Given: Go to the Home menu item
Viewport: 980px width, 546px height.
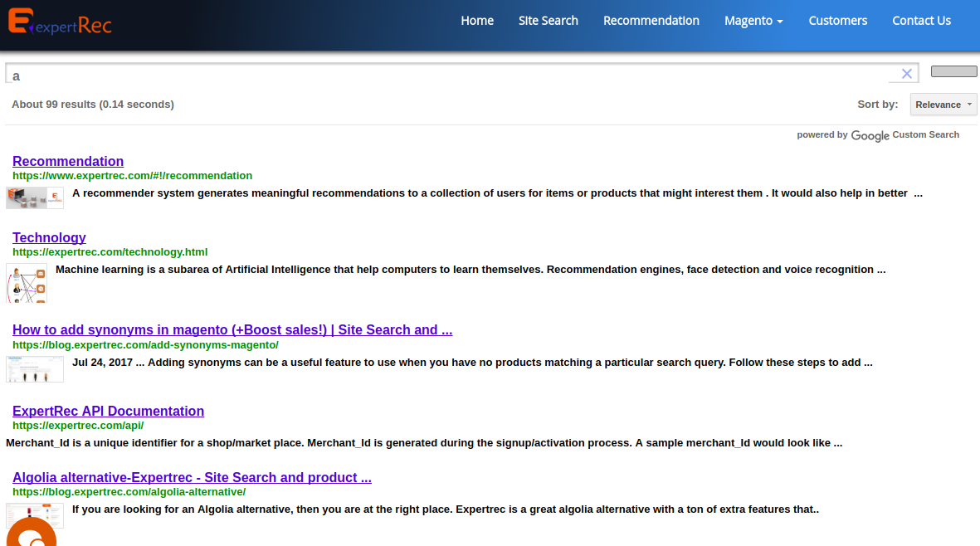Looking at the screenshot, I should (477, 21).
